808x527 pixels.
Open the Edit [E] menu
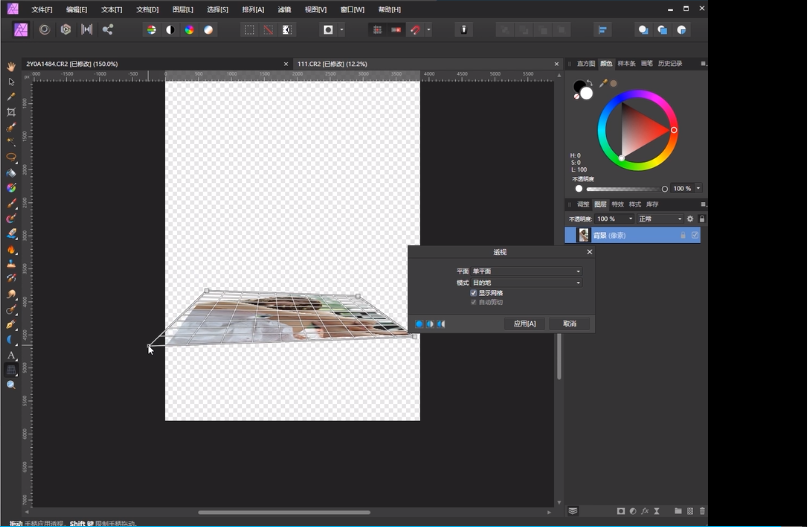(77, 9)
